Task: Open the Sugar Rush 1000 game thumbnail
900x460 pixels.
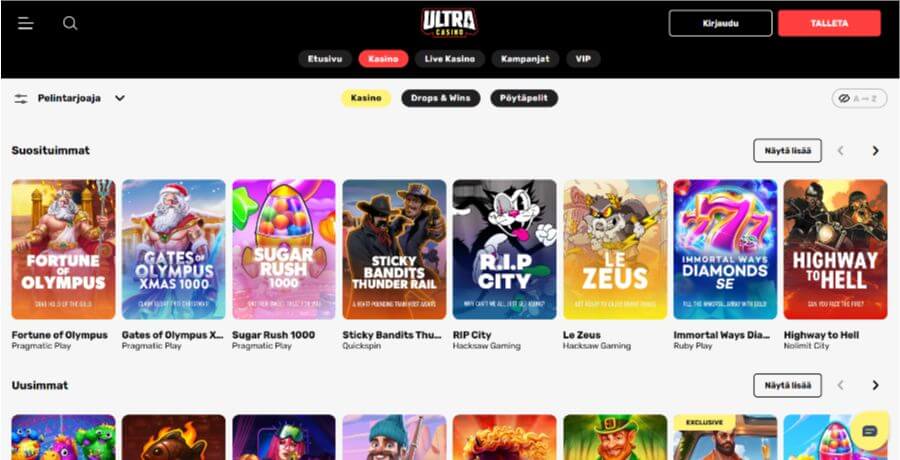Action: click(x=284, y=249)
